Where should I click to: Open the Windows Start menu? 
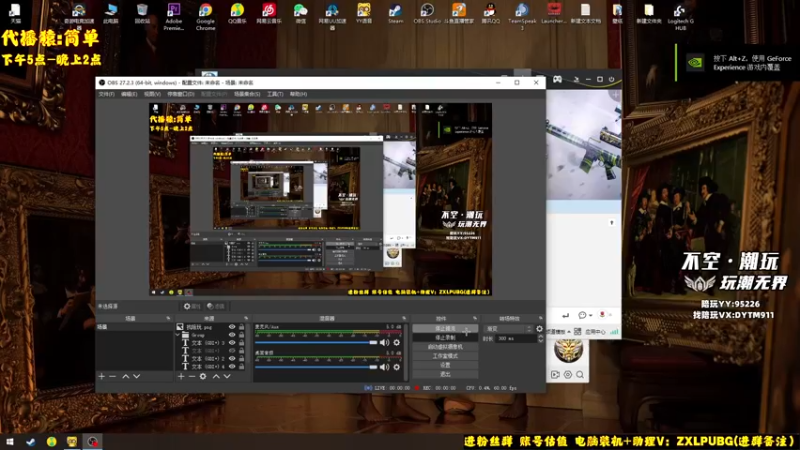click(9, 442)
